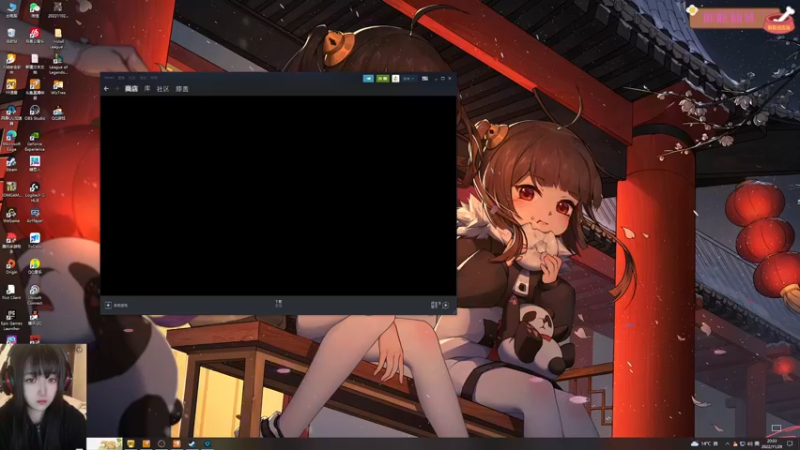Open the Steam desktop shortcut
Screen dimensions: 800x450
(x=11, y=164)
